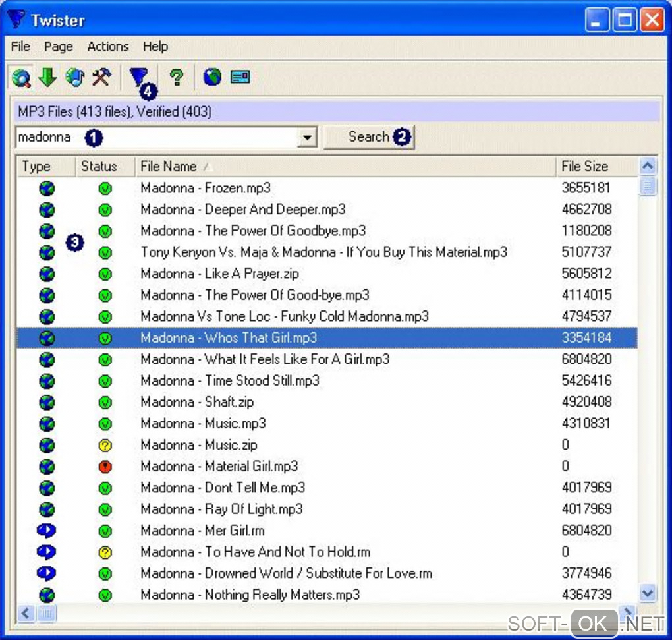Image resolution: width=672 pixels, height=640 pixels.
Task: Open the File menu
Action: (20, 47)
